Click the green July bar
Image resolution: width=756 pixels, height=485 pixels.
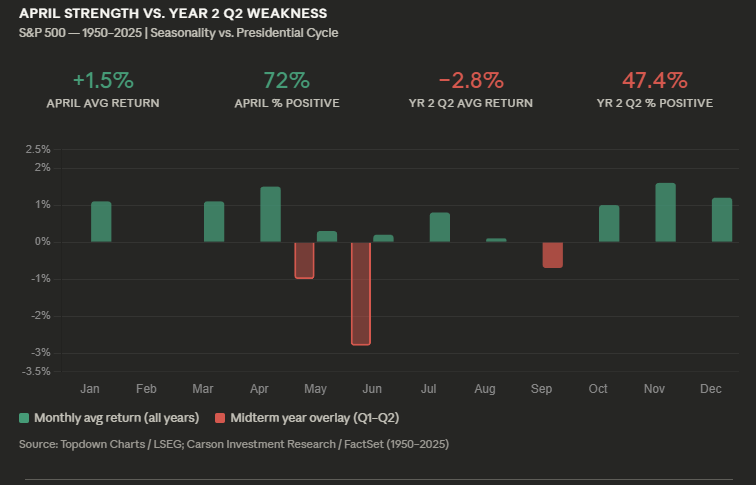click(440, 227)
